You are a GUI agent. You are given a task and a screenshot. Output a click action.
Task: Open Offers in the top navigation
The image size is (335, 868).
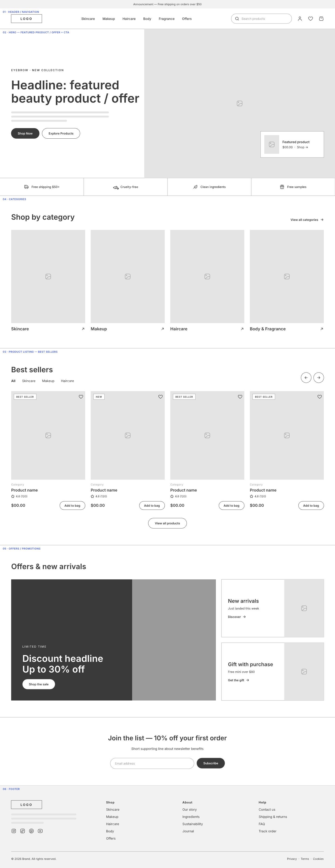click(x=187, y=19)
